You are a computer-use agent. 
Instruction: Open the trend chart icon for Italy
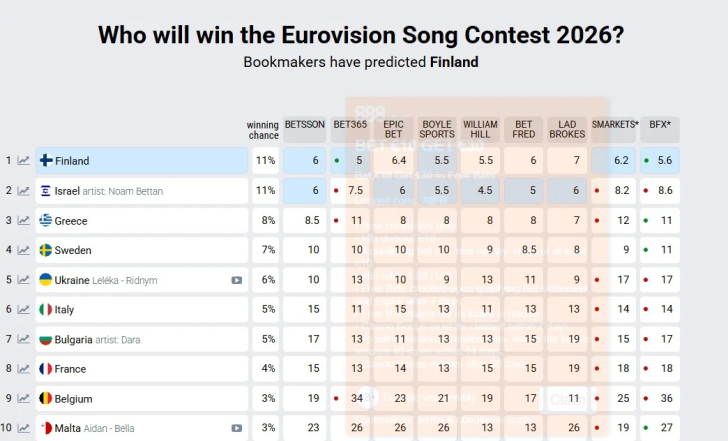coord(23,309)
